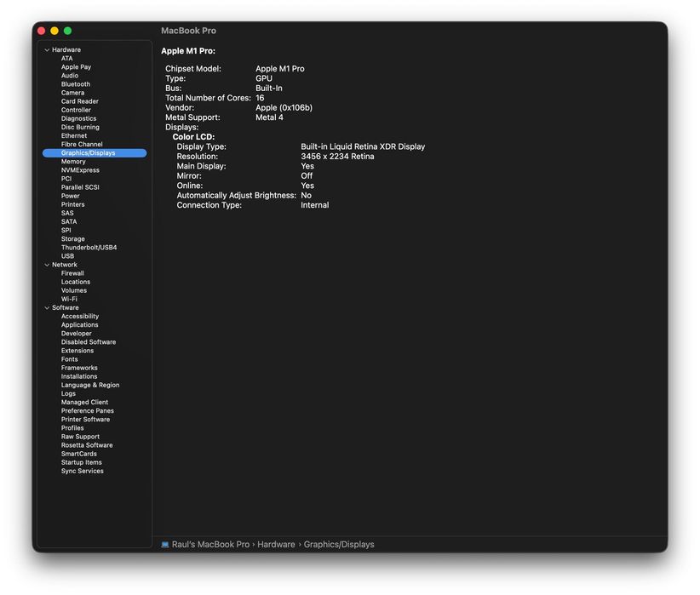Select NVMExpress in the sidebar
The width and height of the screenshot is (700, 595).
[80, 170]
